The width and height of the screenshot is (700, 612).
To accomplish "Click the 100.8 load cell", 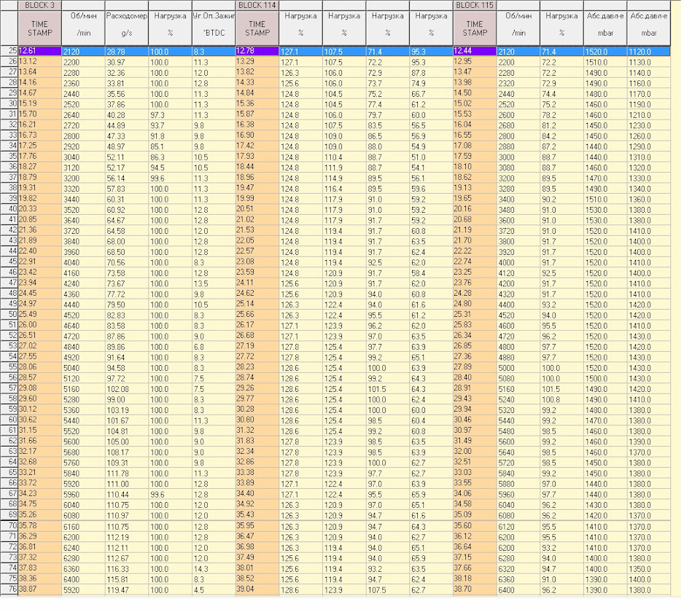I will [x=561, y=400].
